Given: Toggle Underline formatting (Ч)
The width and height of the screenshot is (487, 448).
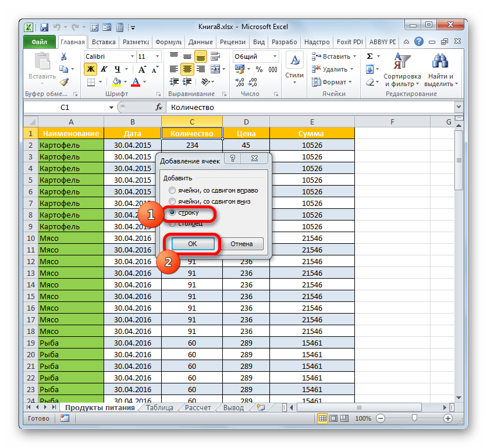Looking at the screenshot, I should coord(117,69).
